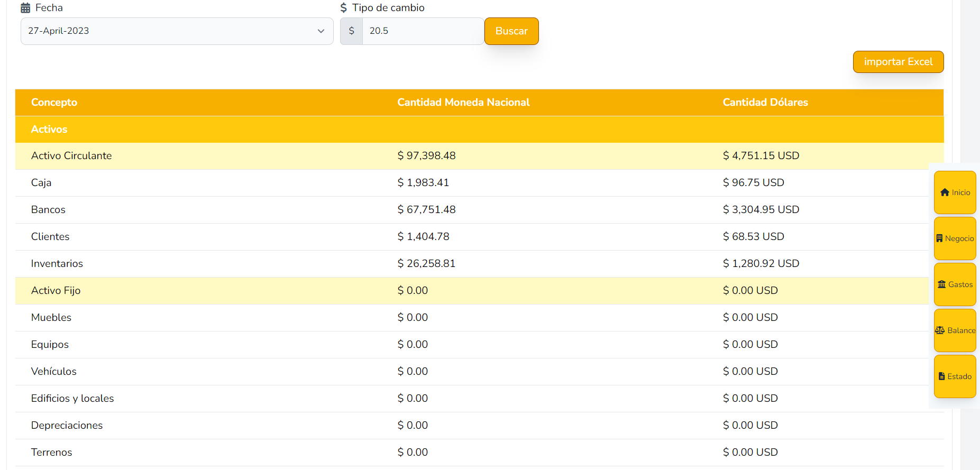Open the Gastos section in the sidebar

(x=955, y=284)
